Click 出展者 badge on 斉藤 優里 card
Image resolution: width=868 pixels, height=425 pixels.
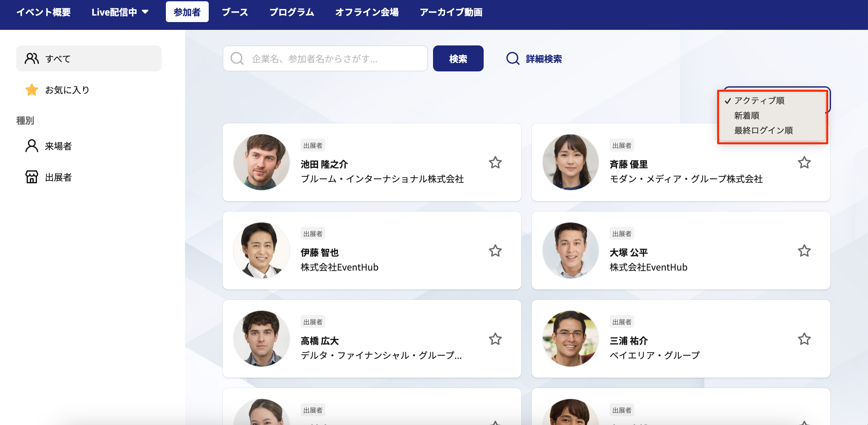pyautogui.click(x=622, y=145)
